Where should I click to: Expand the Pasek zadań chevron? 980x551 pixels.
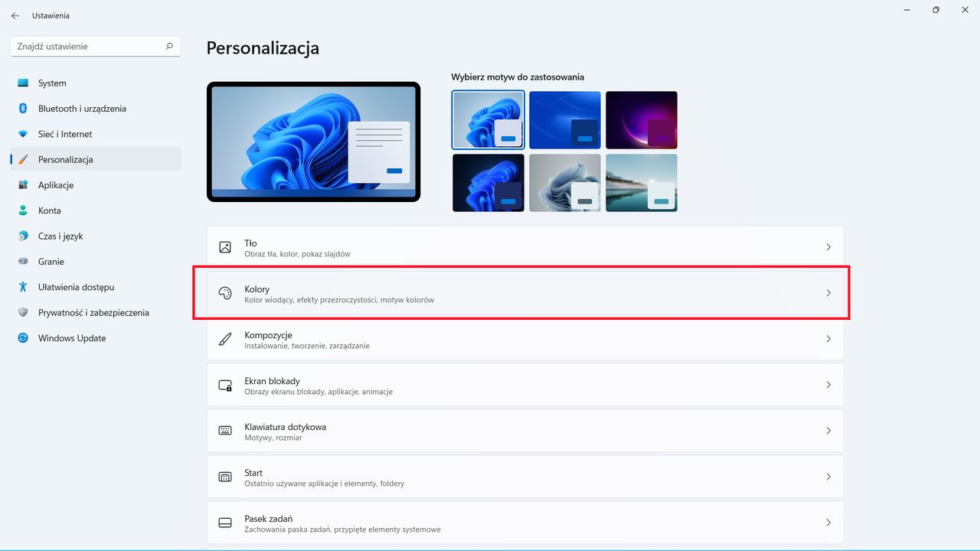click(x=828, y=522)
